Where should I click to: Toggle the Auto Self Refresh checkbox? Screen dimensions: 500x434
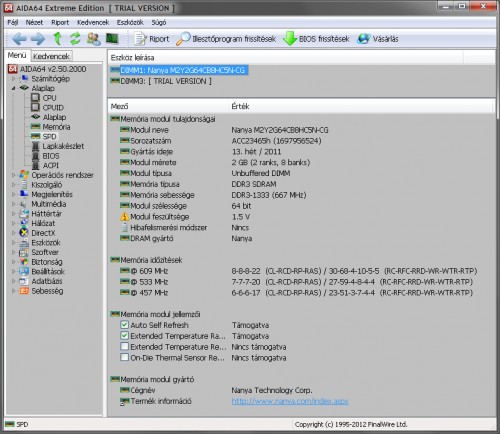pos(124,325)
